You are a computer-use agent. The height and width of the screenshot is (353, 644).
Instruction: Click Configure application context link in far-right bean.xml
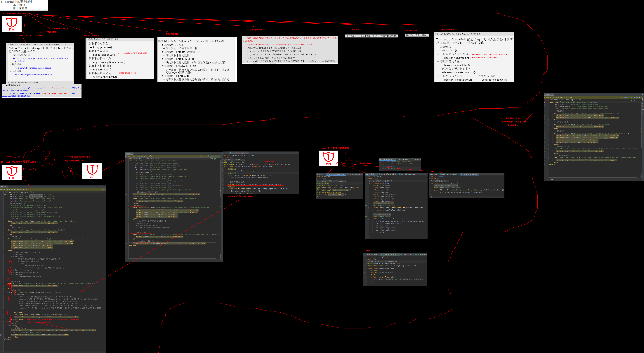[629, 97]
